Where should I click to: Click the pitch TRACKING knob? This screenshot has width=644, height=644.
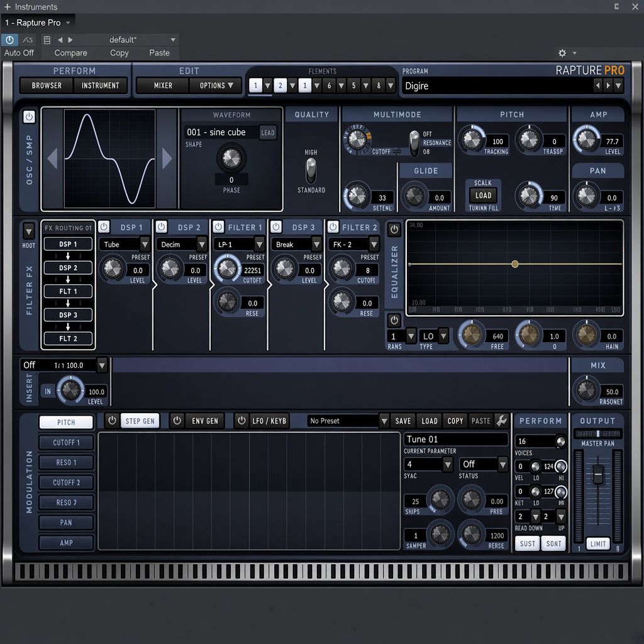pyautogui.click(x=472, y=140)
